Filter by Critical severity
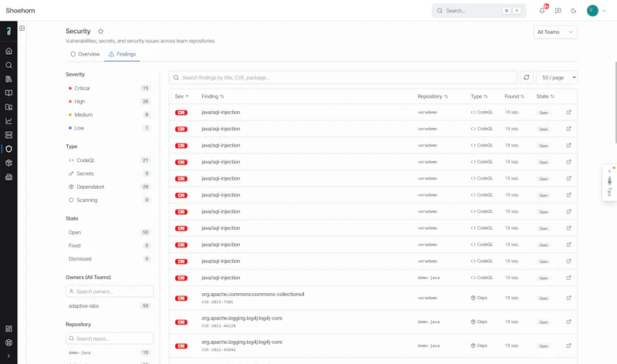The image size is (617, 364). (109, 88)
